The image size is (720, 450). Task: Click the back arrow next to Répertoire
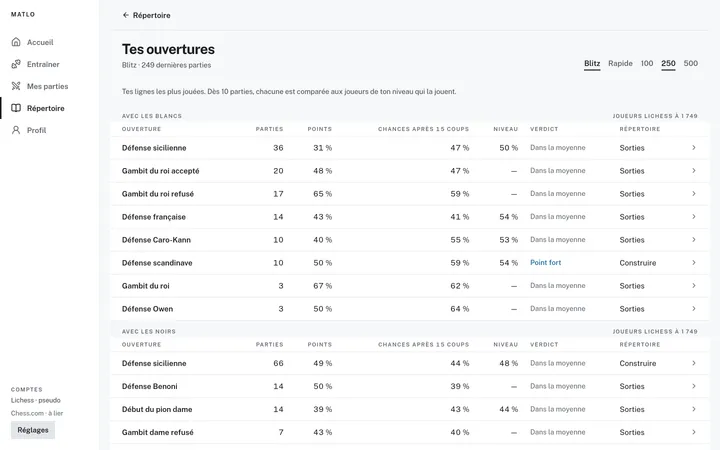click(125, 15)
